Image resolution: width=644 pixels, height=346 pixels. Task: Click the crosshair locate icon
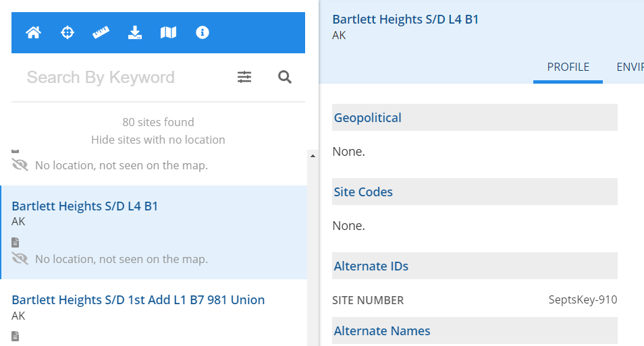[x=68, y=32]
